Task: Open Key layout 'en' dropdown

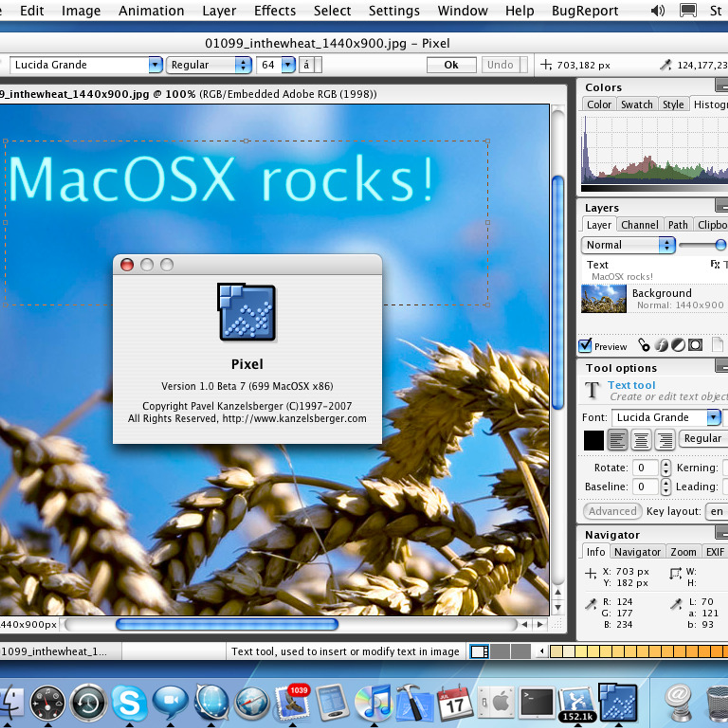Action: pyautogui.click(x=717, y=511)
